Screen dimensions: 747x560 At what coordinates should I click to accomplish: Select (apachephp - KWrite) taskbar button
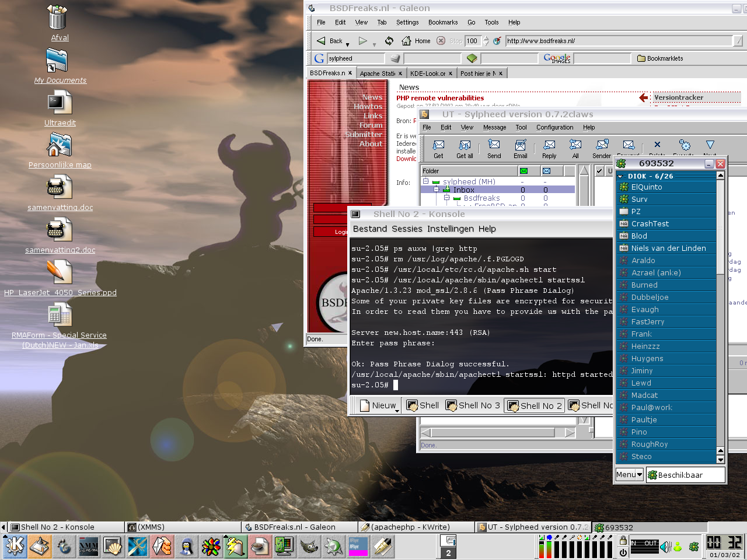416,527
